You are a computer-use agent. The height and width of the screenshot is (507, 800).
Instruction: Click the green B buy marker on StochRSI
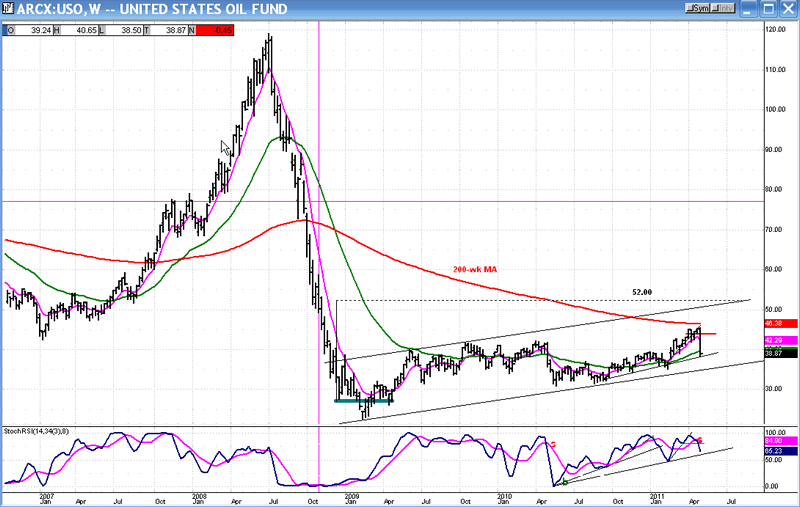[565, 482]
